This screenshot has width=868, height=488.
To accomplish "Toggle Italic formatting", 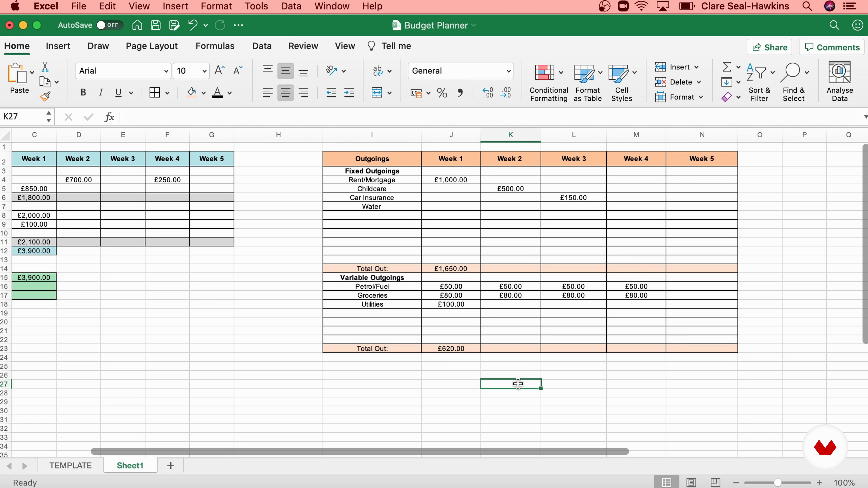I will pos(100,92).
